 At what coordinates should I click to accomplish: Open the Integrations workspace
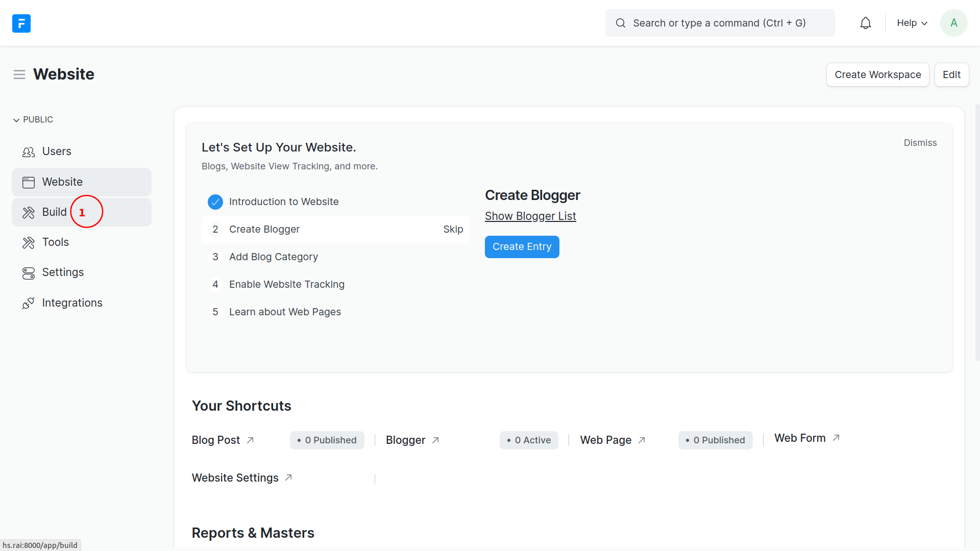(x=72, y=303)
